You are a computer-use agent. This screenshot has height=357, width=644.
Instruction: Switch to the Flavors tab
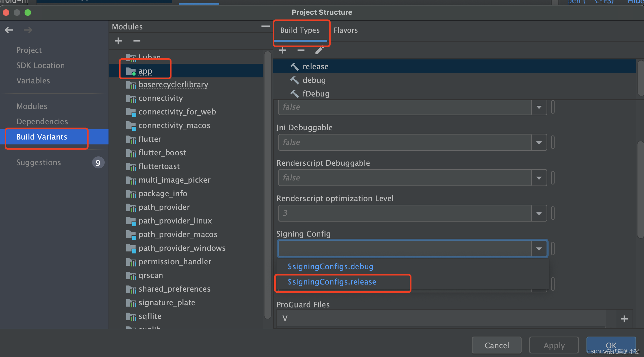345,30
